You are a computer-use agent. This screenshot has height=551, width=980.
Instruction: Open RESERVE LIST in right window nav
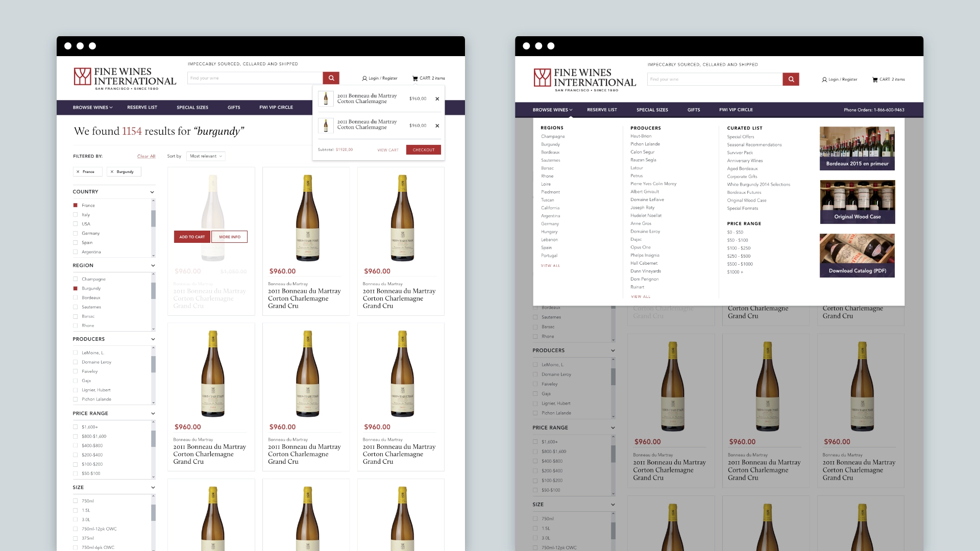602,110
